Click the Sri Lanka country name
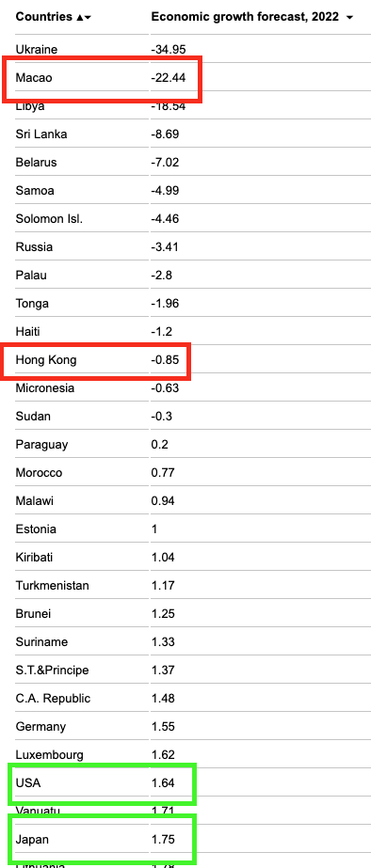The height and width of the screenshot is (868, 371). (x=41, y=134)
